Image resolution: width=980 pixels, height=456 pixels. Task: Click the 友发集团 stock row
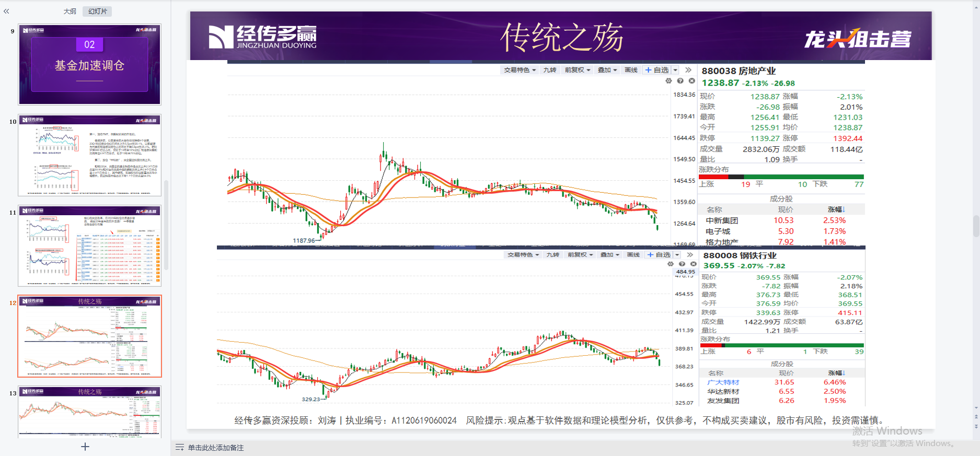pyautogui.click(x=782, y=401)
